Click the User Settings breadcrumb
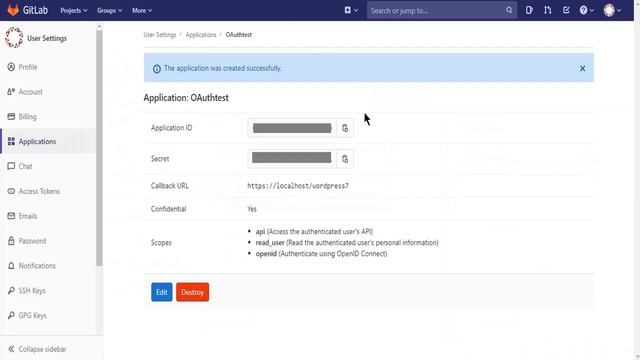 (160, 35)
